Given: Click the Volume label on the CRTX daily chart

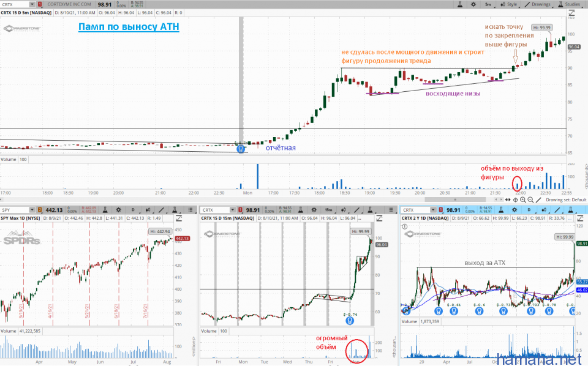Looking at the screenshot, I should (410, 321).
